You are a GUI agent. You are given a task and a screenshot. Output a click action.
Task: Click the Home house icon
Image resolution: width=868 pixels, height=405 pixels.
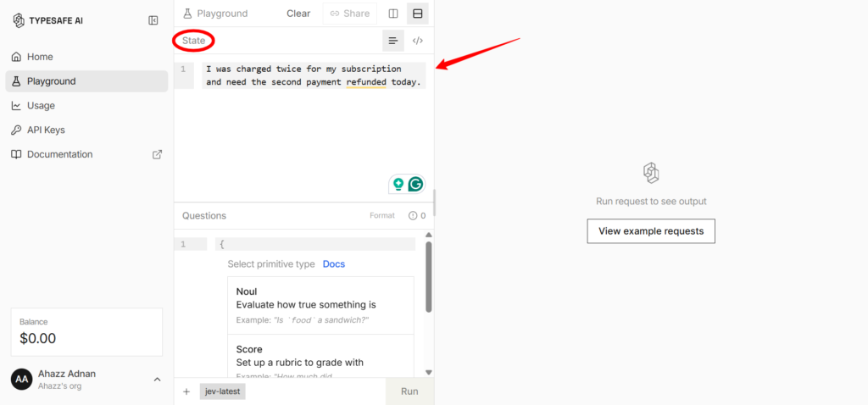(x=17, y=57)
